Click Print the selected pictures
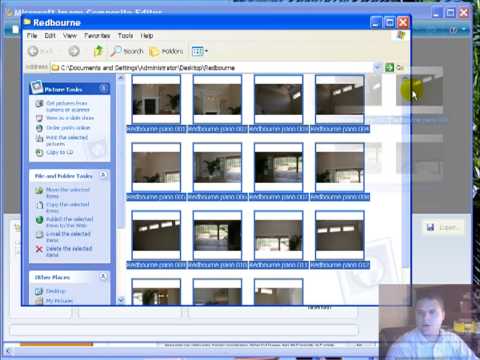Screen dimensions: 480x360 [67, 140]
